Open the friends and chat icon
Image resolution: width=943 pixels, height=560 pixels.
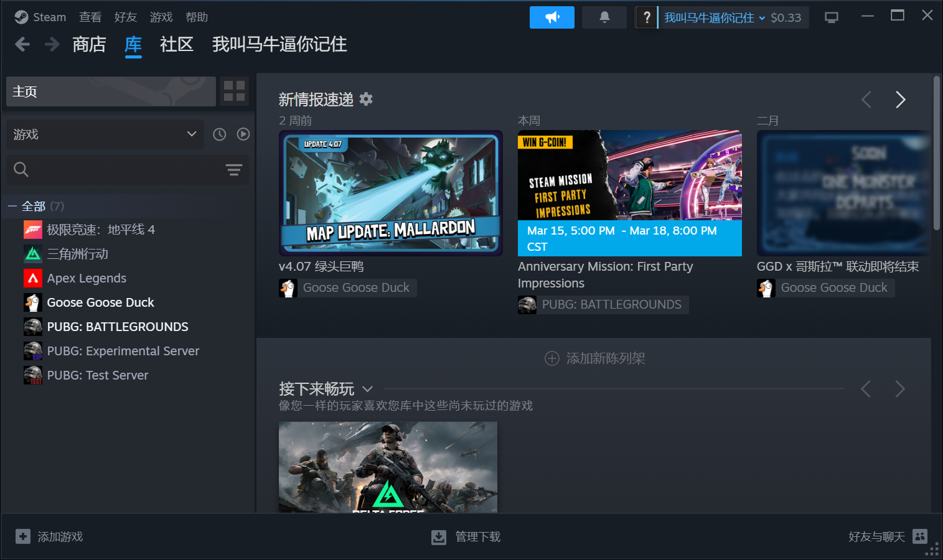coord(919,536)
